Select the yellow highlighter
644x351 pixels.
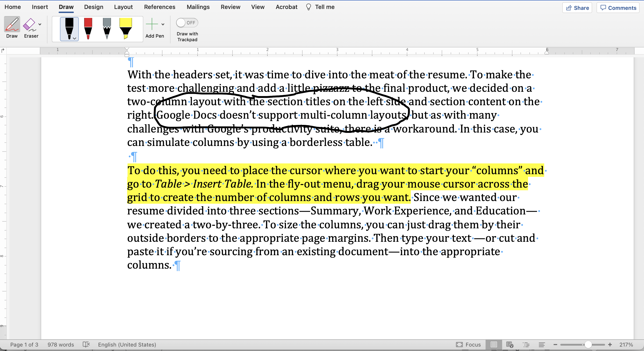pyautogui.click(x=126, y=28)
